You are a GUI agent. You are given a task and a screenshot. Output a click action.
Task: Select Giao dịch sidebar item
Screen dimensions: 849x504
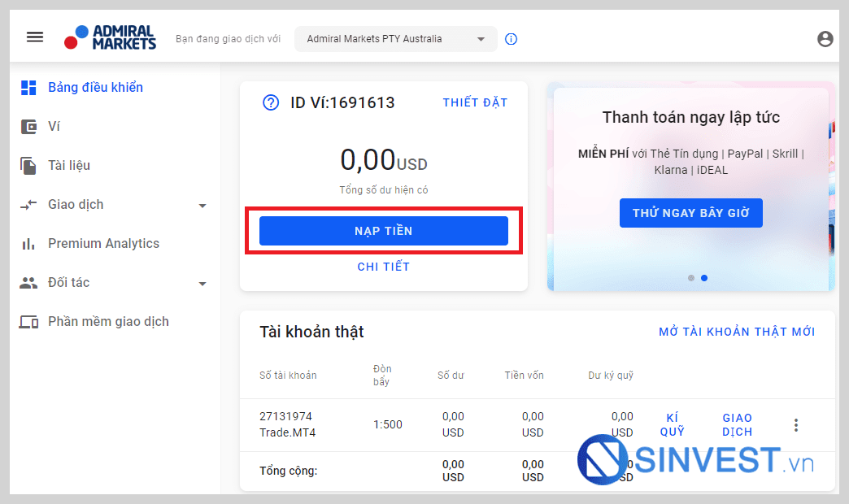76,205
